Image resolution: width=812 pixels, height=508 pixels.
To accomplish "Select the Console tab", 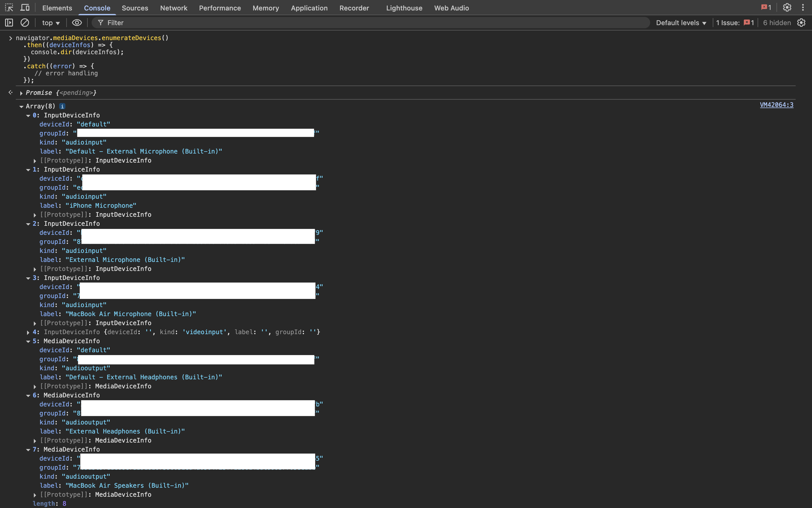I will (x=97, y=8).
